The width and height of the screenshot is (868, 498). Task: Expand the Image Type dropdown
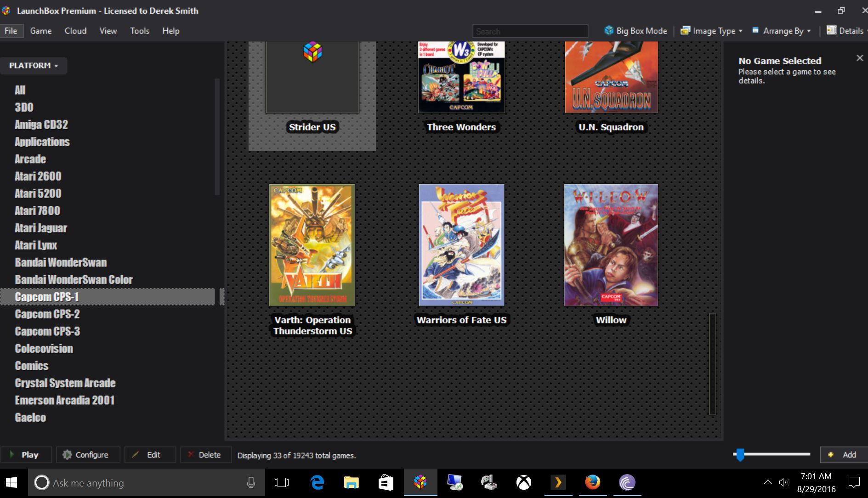pyautogui.click(x=711, y=31)
